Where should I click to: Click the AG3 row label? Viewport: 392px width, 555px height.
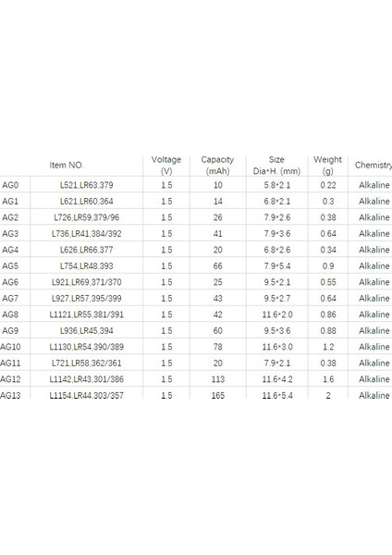click(x=10, y=234)
